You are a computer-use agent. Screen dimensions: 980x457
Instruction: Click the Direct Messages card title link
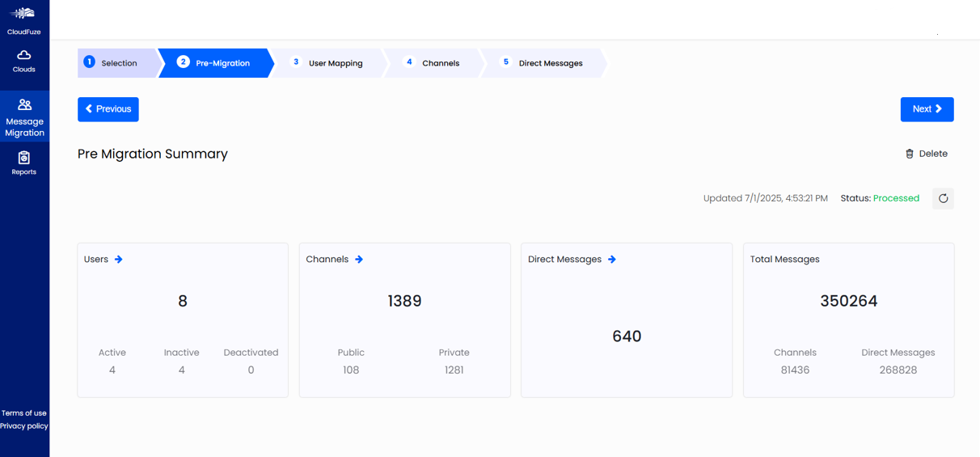point(564,260)
